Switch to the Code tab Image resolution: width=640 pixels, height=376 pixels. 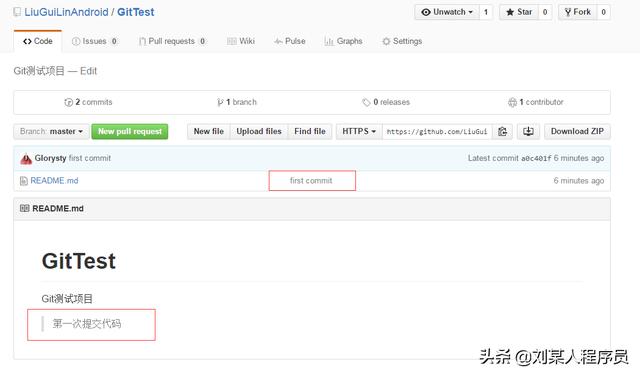pyautogui.click(x=38, y=41)
